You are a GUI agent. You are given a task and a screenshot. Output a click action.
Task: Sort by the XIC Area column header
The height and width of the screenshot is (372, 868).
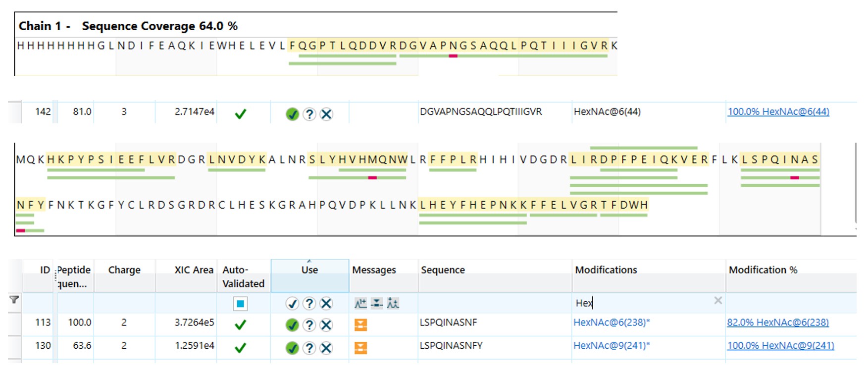[x=194, y=270]
